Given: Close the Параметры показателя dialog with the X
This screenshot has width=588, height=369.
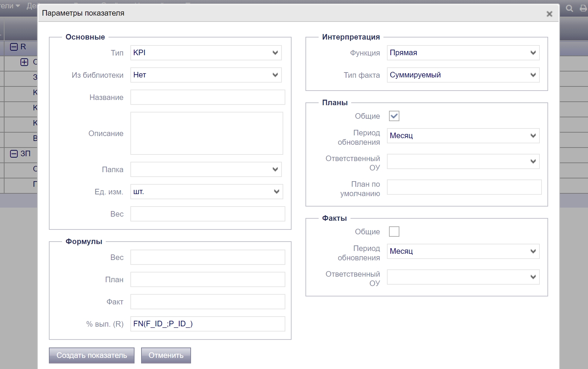Looking at the screenshot, I should pos(549,14).
